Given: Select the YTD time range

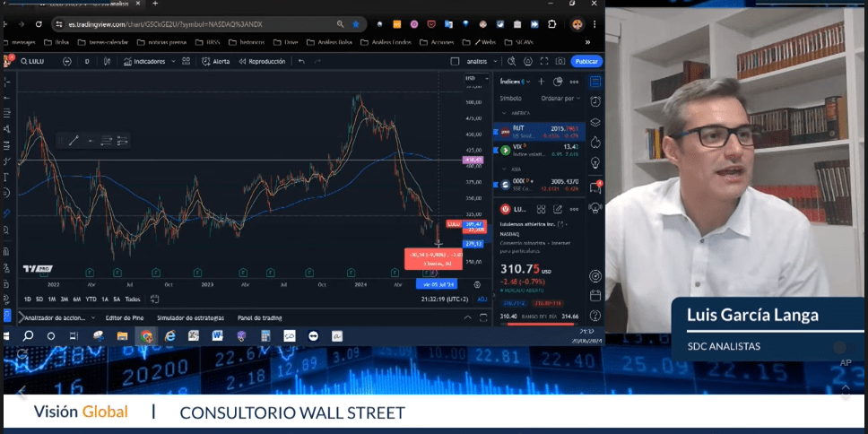Looking at the screenshot, I should (x=91, y=299).
